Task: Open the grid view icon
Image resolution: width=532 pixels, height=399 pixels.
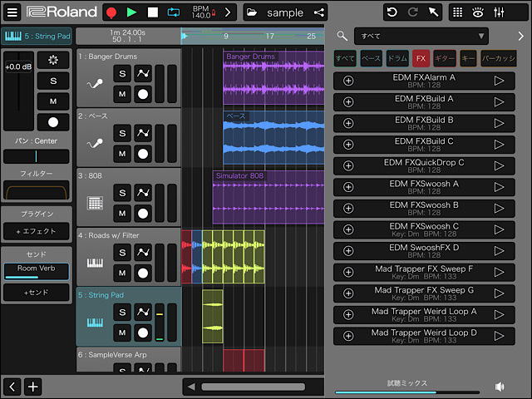Action: click(458, 12)
